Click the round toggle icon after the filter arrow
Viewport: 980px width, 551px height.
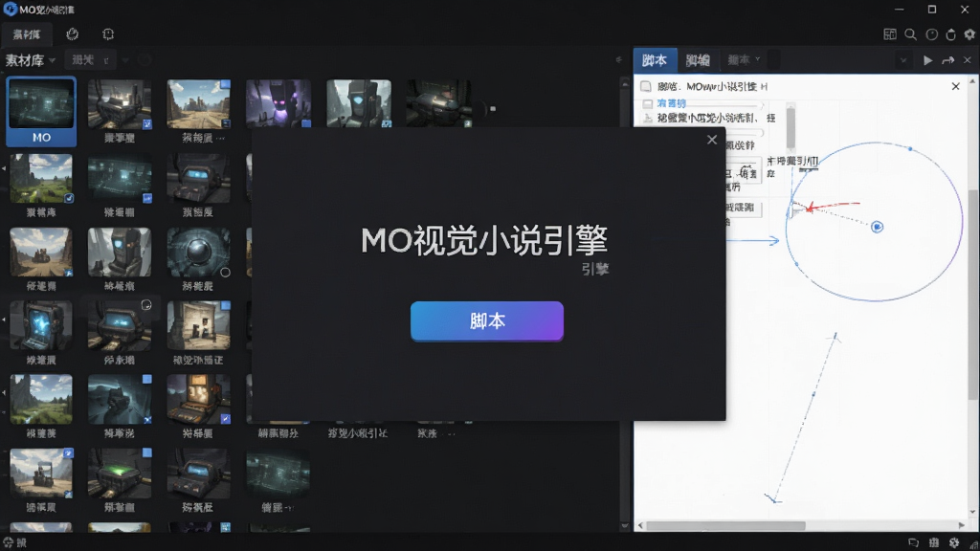click(x=145, y=60)
